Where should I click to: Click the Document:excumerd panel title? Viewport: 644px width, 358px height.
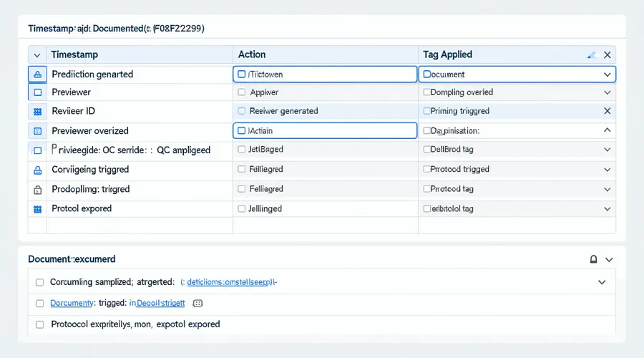pyautogui.click(x=72, y=259)
